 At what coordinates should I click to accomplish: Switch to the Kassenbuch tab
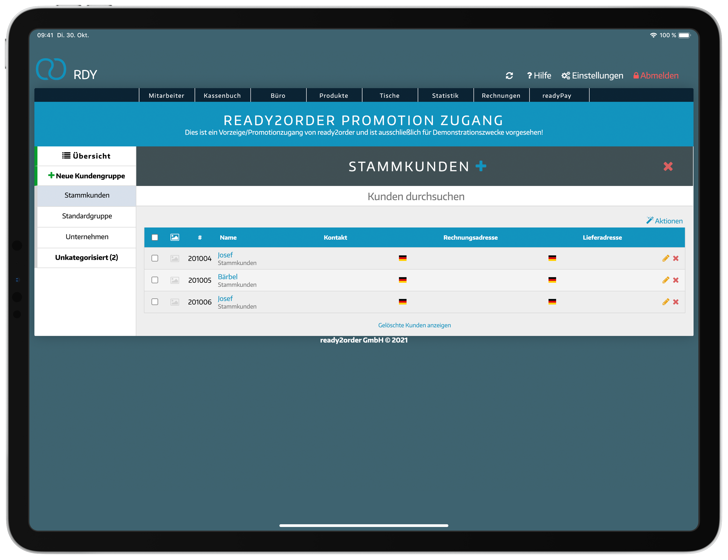tap(222, 95)
